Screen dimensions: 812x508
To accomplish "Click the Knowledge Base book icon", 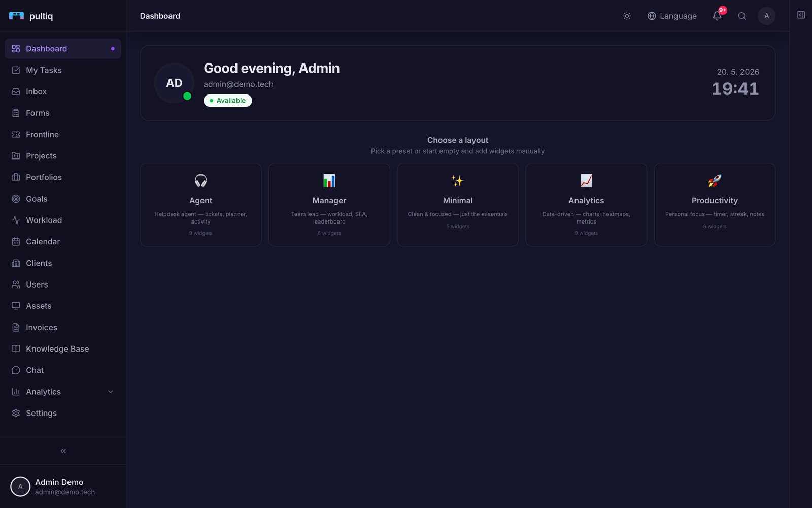I will click(16, 349).
